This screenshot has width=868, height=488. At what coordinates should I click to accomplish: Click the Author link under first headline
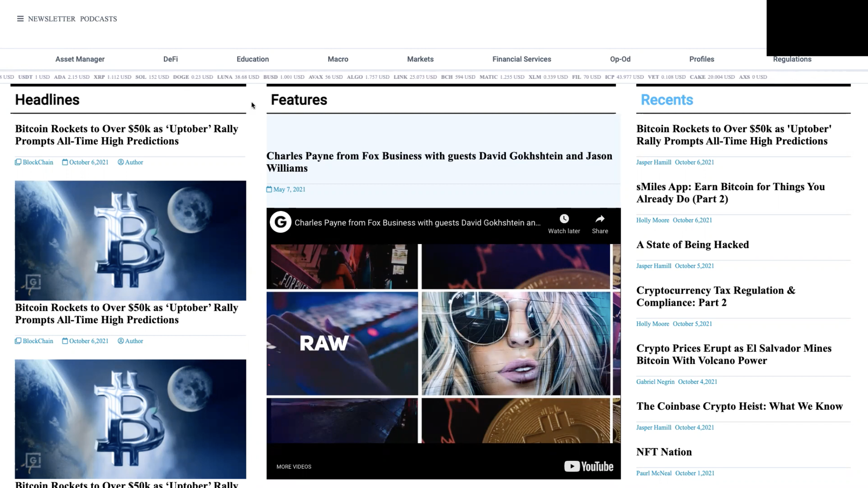(130, 162)
